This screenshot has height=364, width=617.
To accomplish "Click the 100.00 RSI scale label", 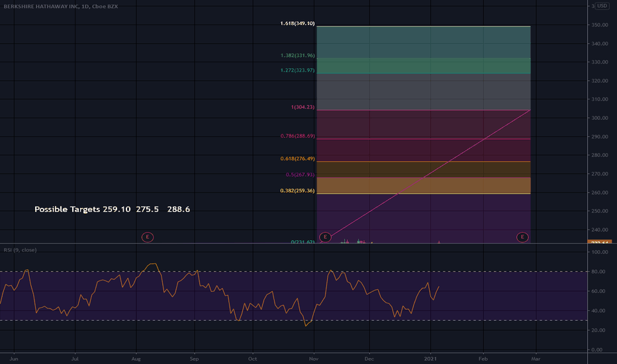I will click(600, 252).
